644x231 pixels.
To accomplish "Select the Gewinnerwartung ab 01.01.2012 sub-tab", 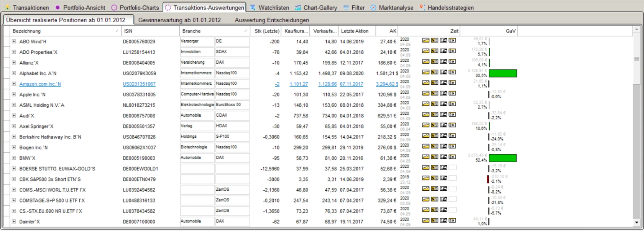I will click(179, 20).
